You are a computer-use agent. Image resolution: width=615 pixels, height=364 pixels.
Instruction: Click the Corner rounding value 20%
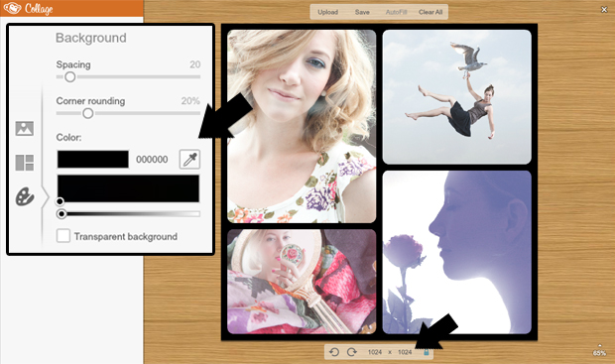(x=190, y=101)
